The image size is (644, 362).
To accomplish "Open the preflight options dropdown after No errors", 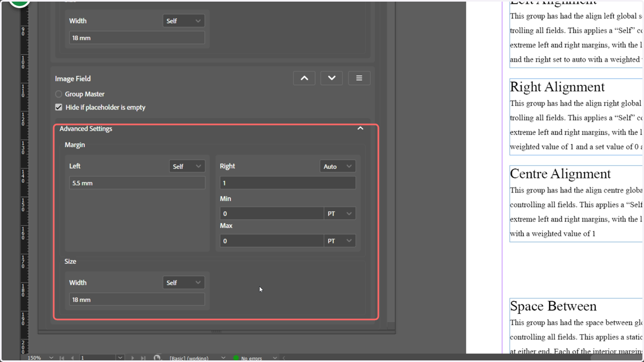I will [x=275, y=358].
